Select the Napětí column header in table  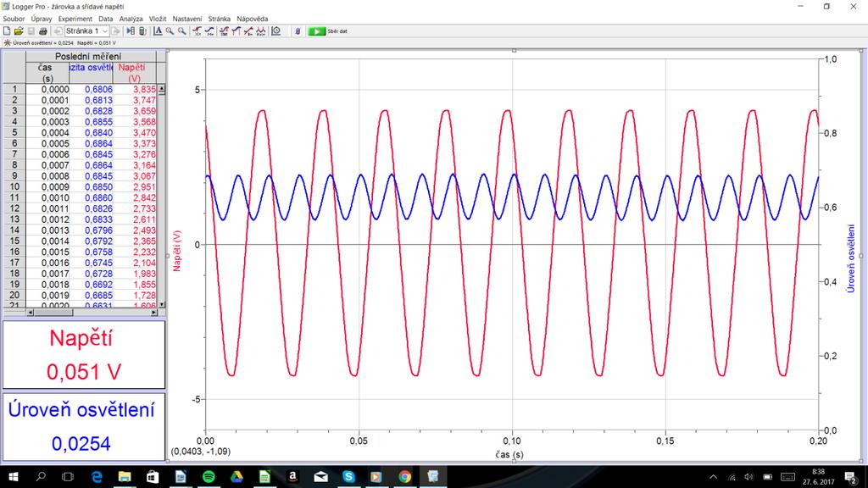tap(133, 73)
